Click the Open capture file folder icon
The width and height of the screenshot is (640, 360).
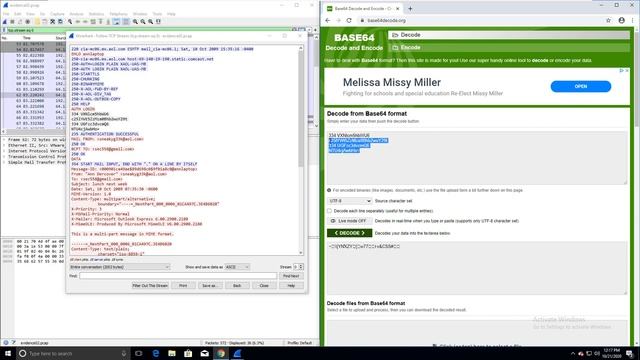[37, 22]
